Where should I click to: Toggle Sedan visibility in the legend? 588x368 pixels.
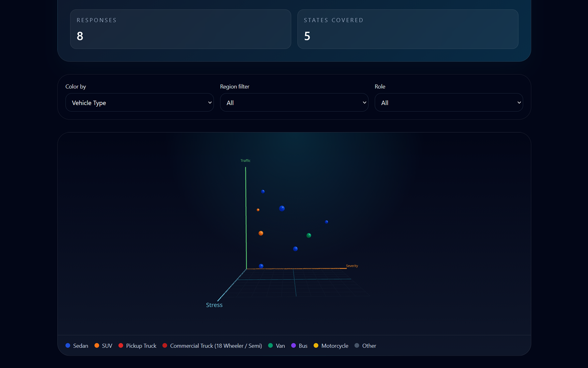(x=81, y=346)
